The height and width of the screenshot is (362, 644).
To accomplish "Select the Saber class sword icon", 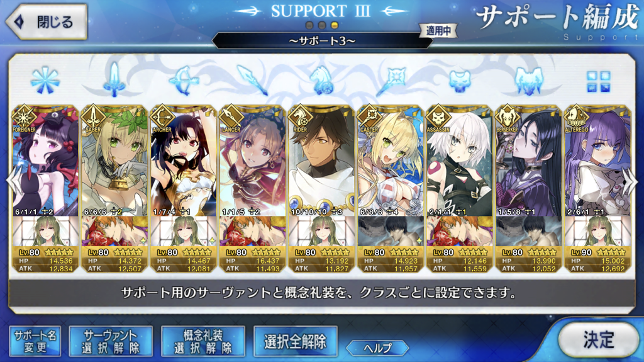I will pos(114,80).
